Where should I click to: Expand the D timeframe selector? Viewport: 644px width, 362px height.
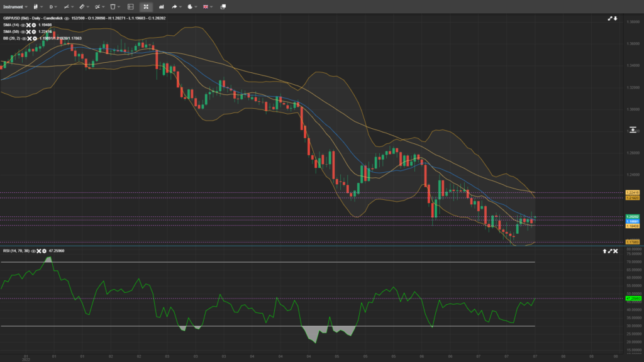coord(52,6)
